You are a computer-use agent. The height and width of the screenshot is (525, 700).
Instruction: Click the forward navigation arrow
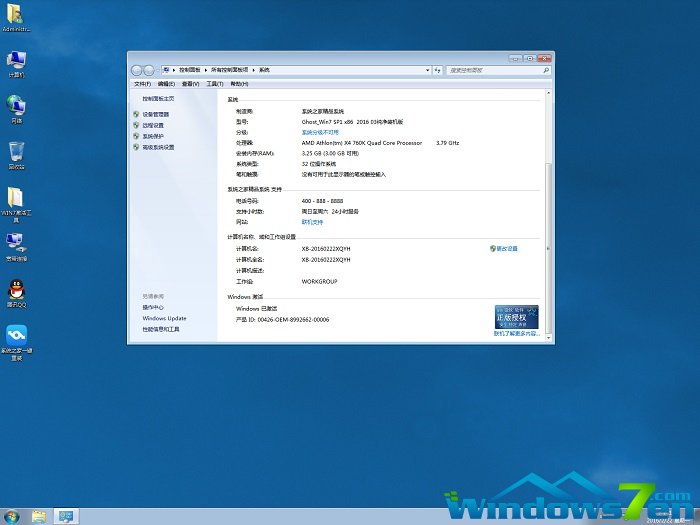pyautogui.click(x=149, y=70)
